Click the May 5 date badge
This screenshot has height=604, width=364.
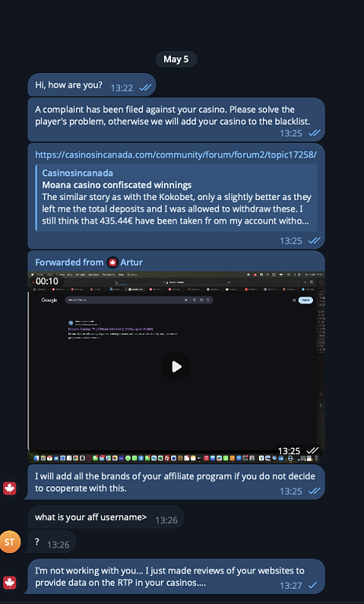(176, 59)
